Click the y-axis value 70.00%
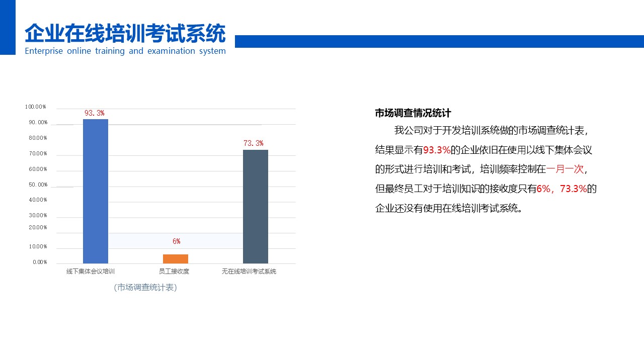The height and width of the screenshot is (362, 644). [x=38, y=153]
